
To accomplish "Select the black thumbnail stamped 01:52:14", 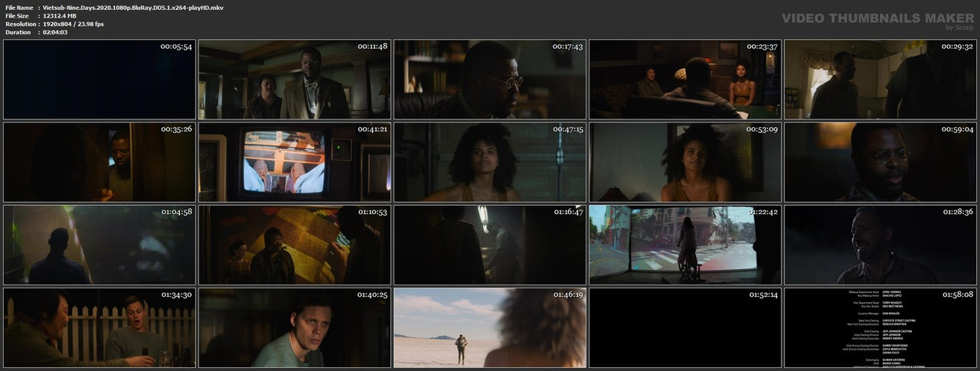I will (685, 327).
